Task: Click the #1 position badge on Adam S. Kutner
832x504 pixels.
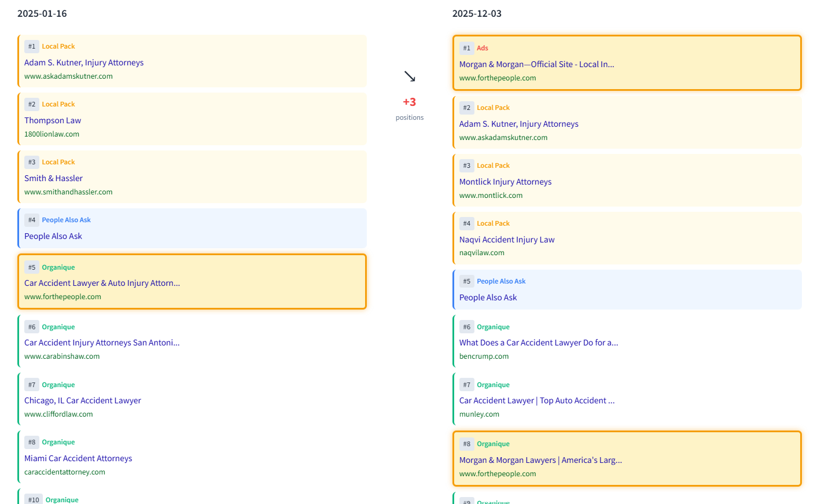Action: pyautogui.click(x=32, y=46)
